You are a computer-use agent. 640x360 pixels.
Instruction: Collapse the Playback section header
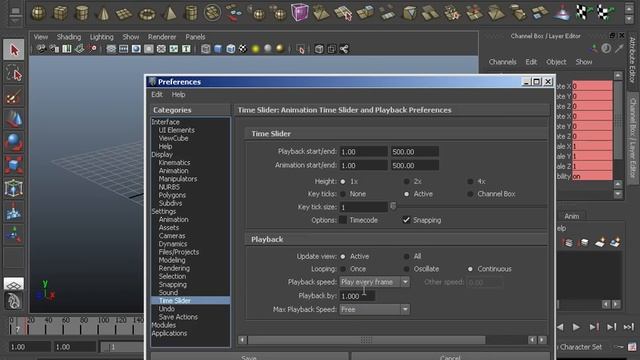pos(396,239)
